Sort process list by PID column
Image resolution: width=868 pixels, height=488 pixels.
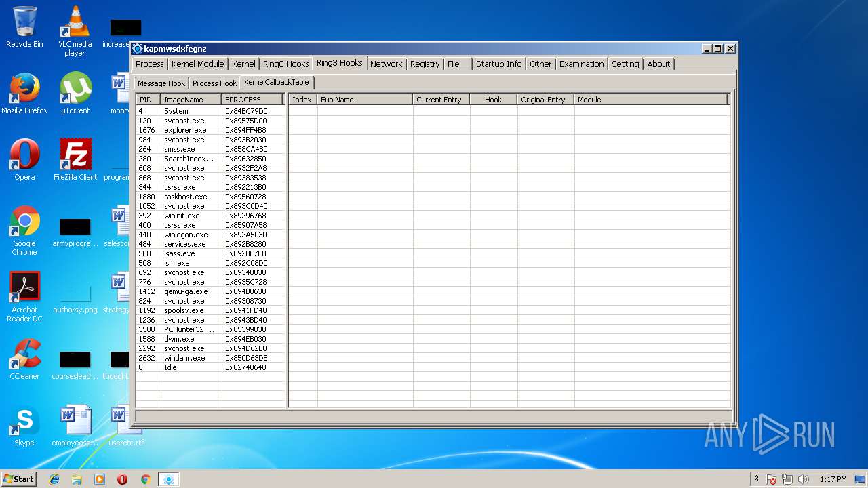click(148, 99)
